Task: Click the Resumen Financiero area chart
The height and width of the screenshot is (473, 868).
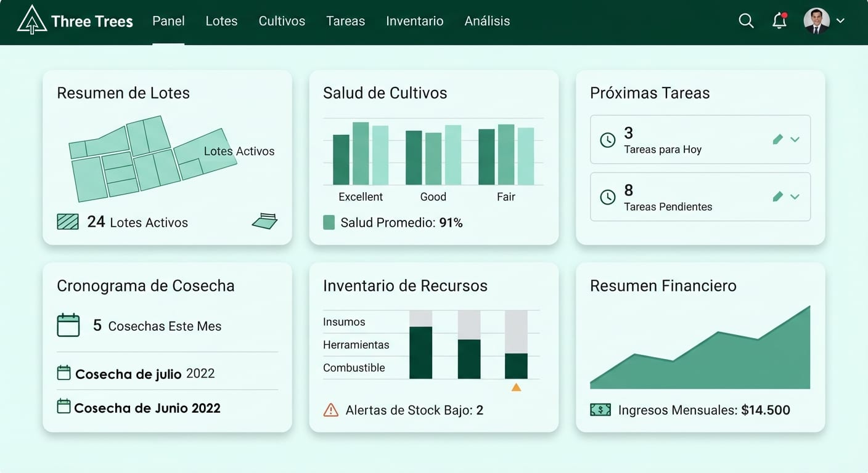Action: pos(700,347)
